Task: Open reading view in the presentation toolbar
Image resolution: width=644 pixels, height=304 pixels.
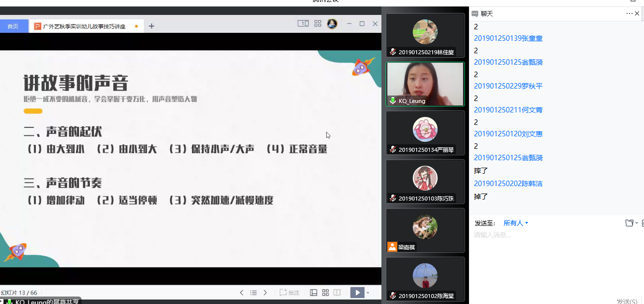Action: tap(337, 293)
